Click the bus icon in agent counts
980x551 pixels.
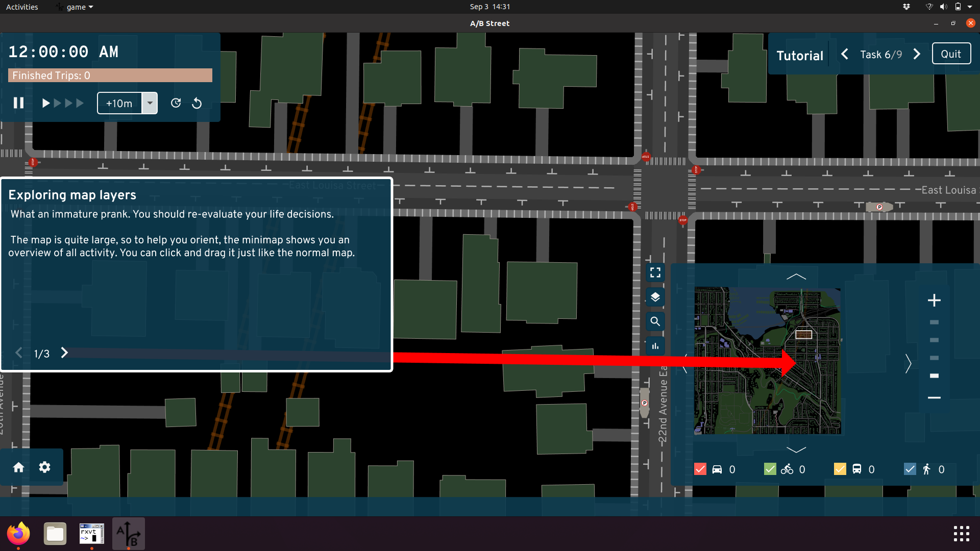click(857, 469)
